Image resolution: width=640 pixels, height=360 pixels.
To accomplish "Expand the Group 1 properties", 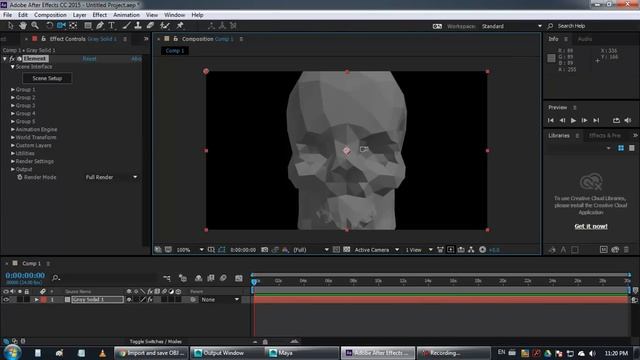I will tap(13, 89).
